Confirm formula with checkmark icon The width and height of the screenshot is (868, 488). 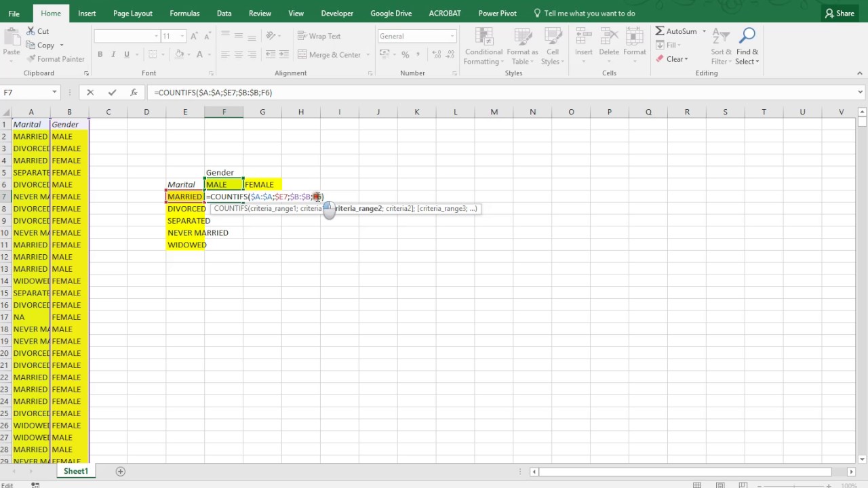click(x=112, y=92)
